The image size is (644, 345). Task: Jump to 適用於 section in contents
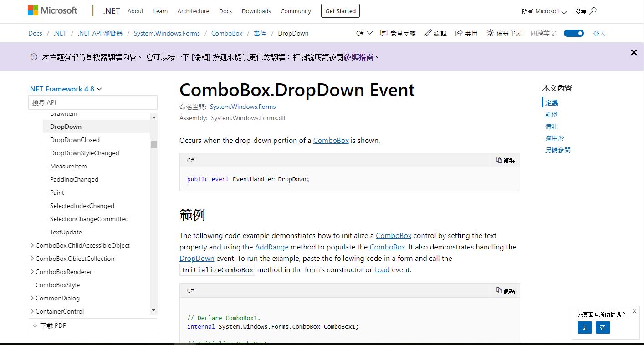pyautogui.click(x=555, y=138)
